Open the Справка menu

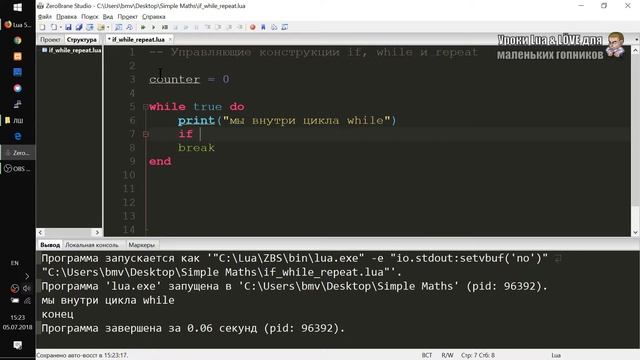pyautogui.click(x=154, y=17)
